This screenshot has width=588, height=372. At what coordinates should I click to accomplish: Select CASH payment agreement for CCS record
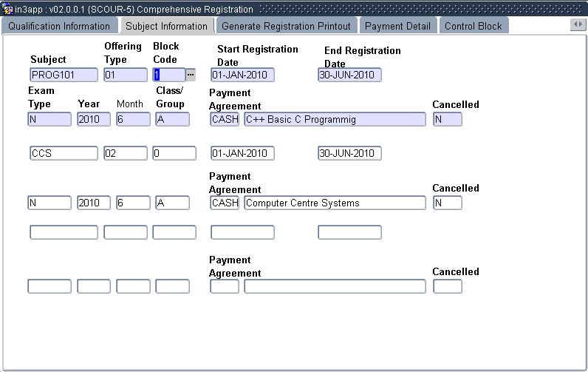point(225,203)
